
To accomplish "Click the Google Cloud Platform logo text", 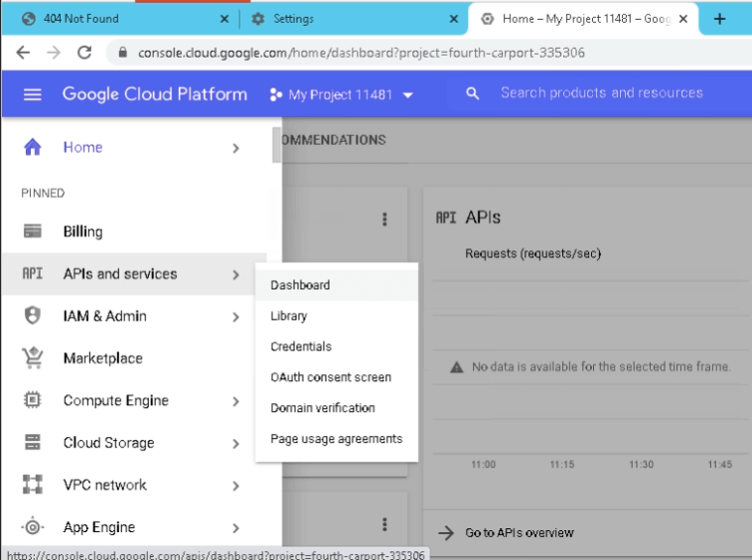I will tap(154, 94).
